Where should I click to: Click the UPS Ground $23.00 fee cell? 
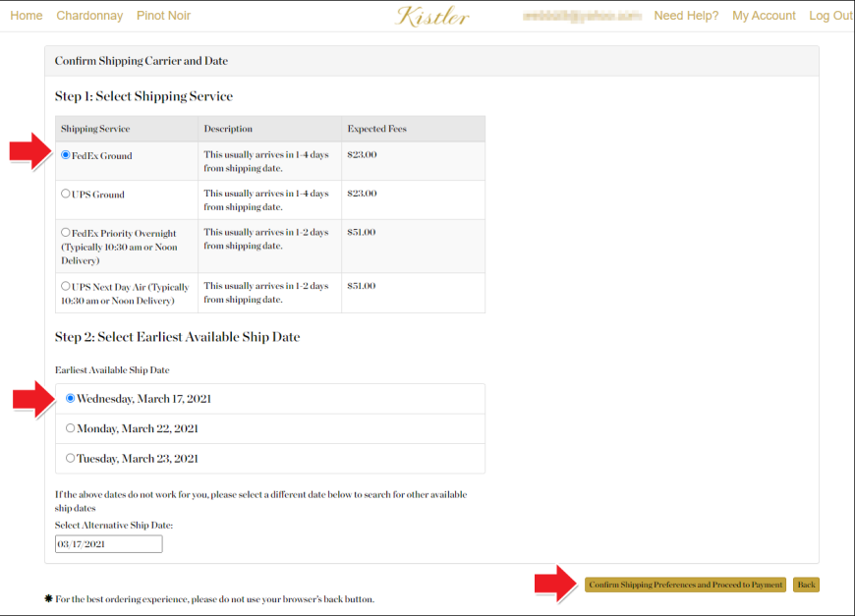(x=414, y=200)
